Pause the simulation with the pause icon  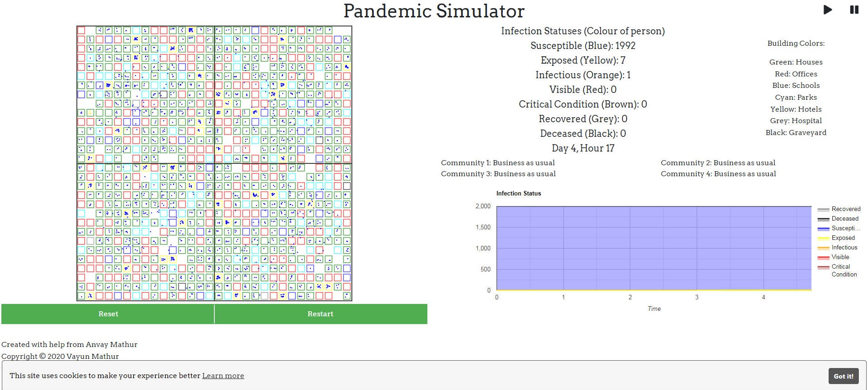pos(854,10)
